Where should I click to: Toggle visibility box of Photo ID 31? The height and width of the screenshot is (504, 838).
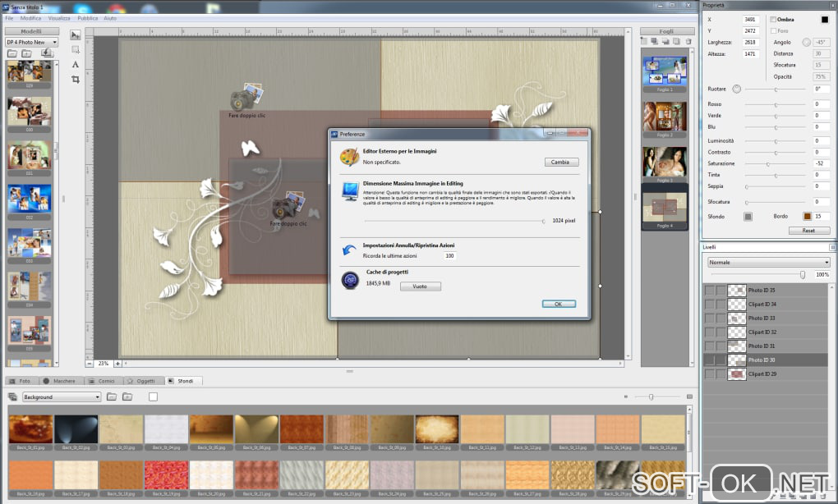[709, 346]
